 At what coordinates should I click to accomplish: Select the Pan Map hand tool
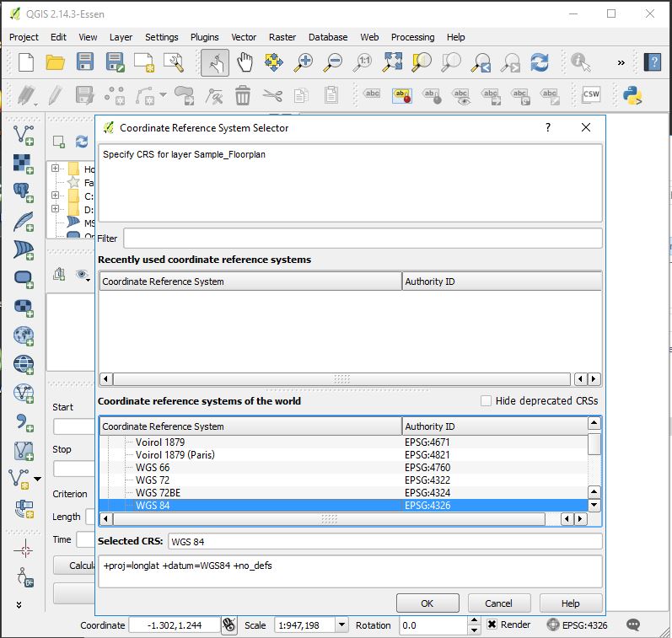[245, 62]
